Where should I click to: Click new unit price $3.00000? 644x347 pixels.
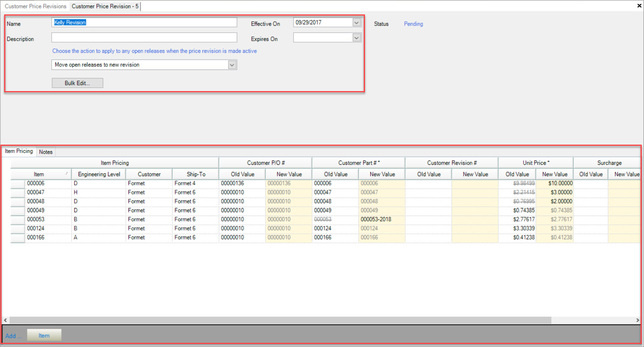pos(554,192)
